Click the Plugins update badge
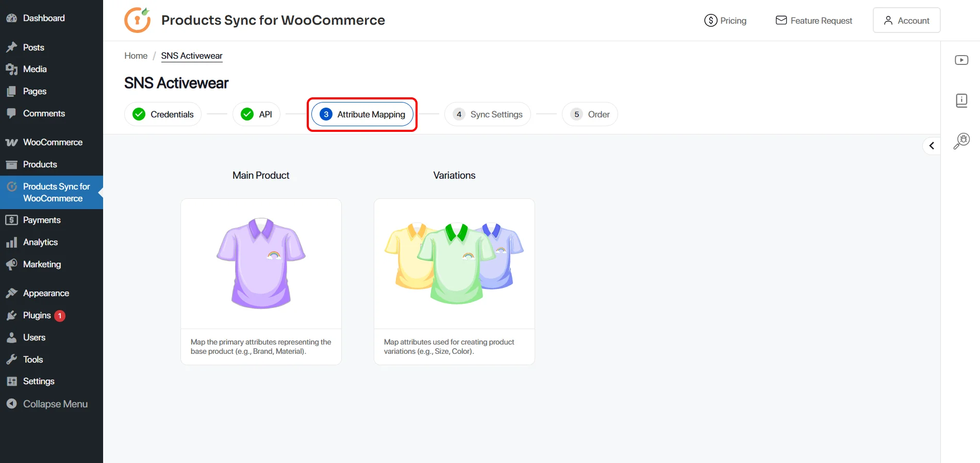The height and width of the screenshot is (463, 980). point(60,316)
